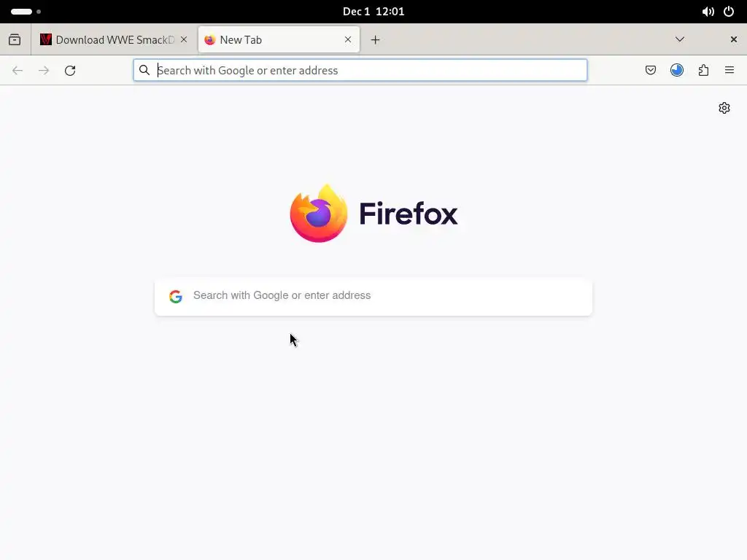Open the system power menu
Image resolution: width=747 pixels, height=560 pixels.
click(x=729, y=12)
